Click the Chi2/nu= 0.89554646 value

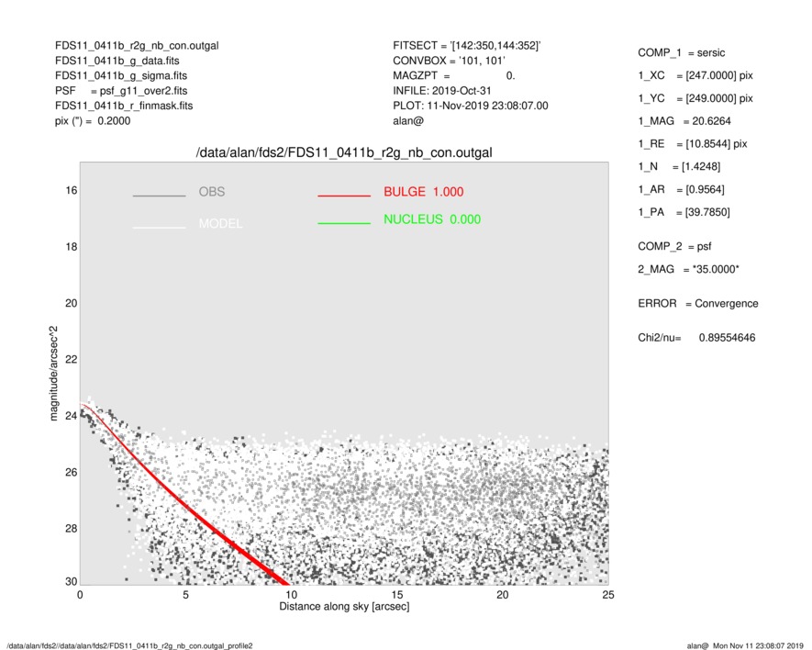[696, 338]
